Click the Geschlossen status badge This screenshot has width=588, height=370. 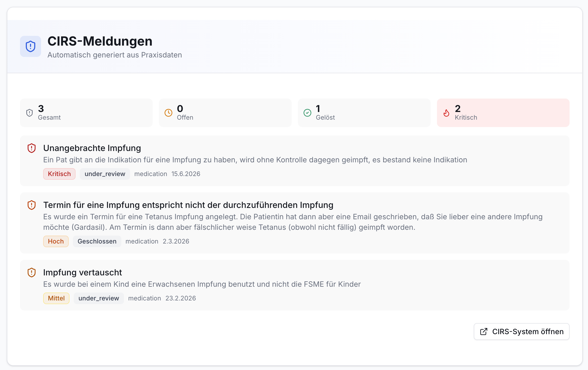97,241
